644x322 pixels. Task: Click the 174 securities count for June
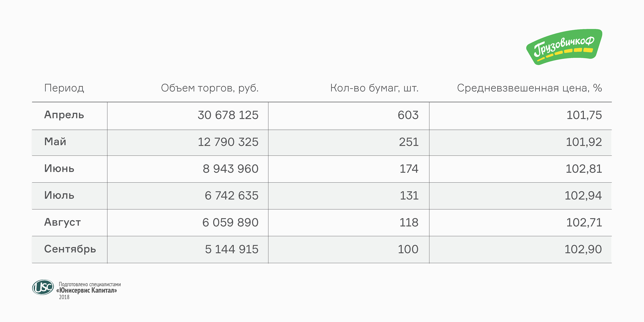click(x=409, y=169)
